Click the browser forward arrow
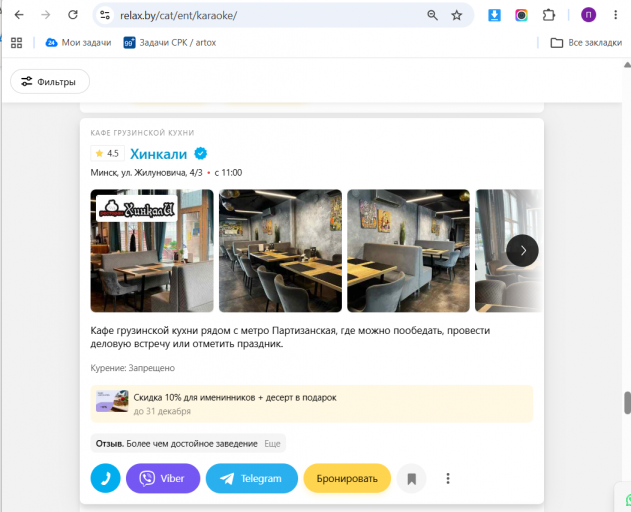 46,15
